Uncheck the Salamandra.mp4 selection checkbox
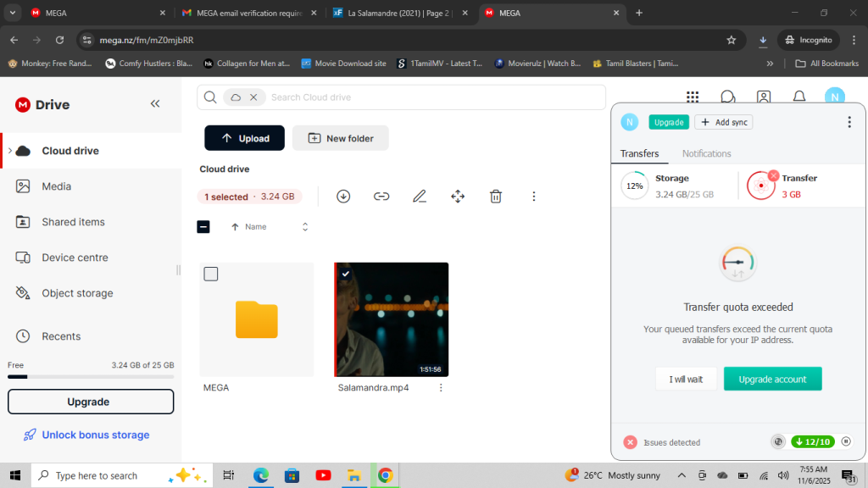The image size is (868, 488). [x=346, y=274]
